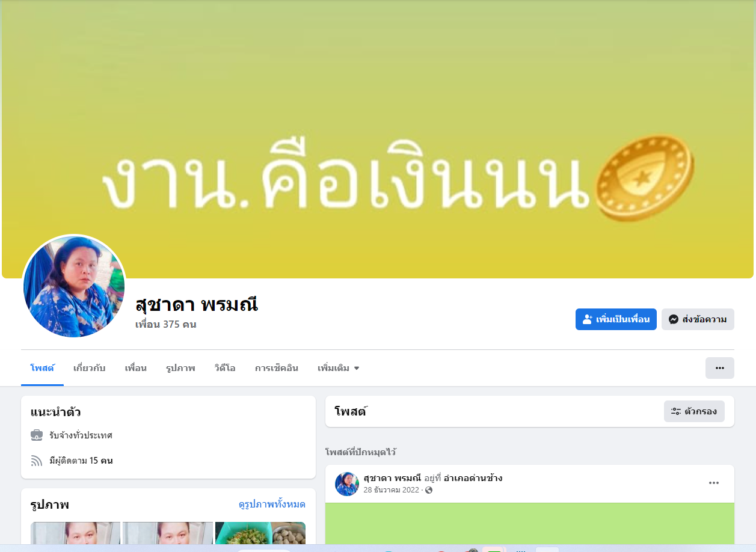Click the add friend person icon
Screen dimensions: 756x552
pos(588,319)
